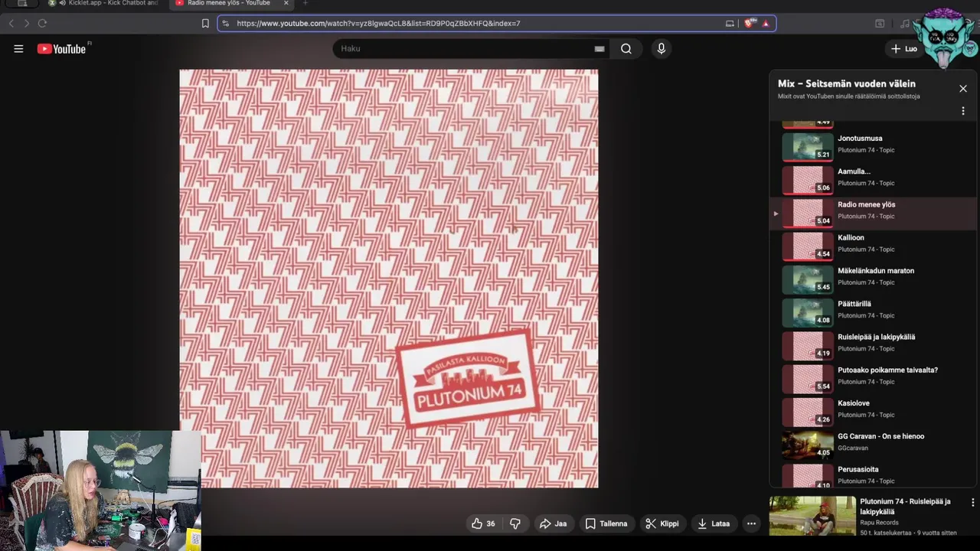Click the Mix – Seitsemän vuoden välein title
The height and width of the screenshot is (551, 980).
pos(846,83)
